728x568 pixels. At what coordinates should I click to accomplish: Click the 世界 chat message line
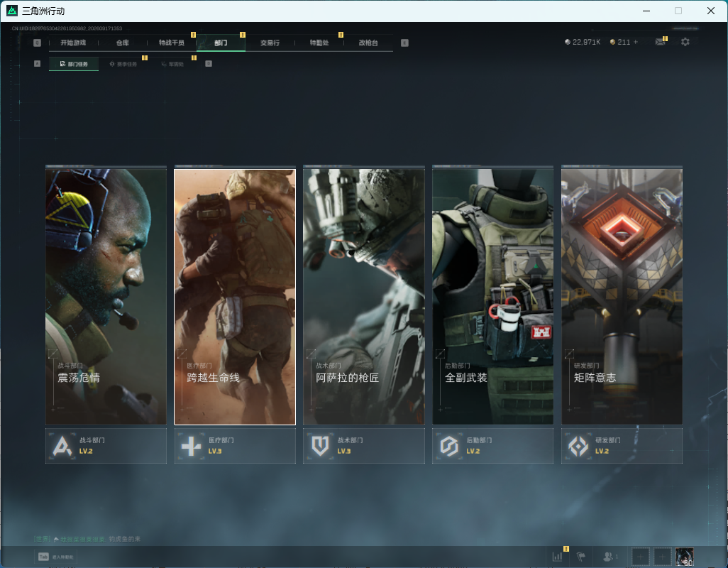click(87, 539)
